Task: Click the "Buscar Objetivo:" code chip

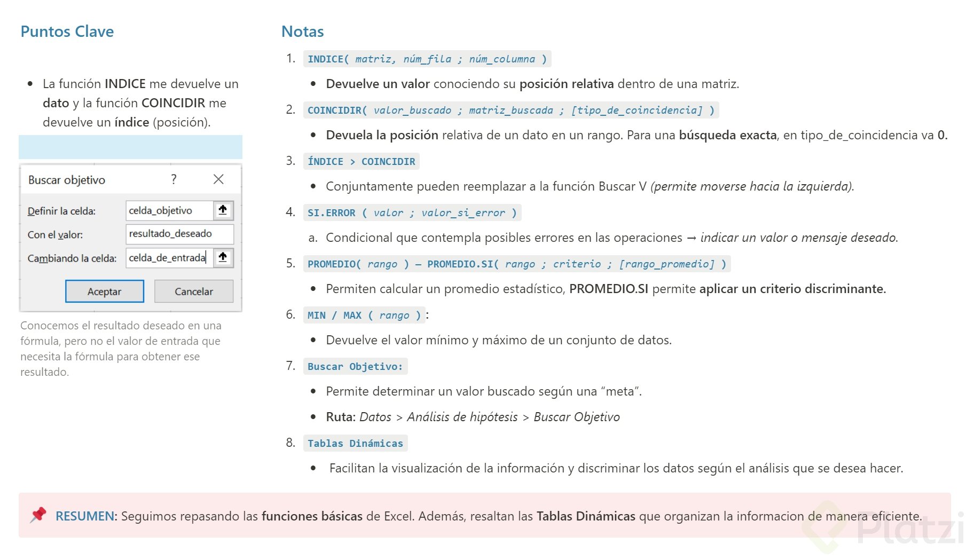Action: 355,366
